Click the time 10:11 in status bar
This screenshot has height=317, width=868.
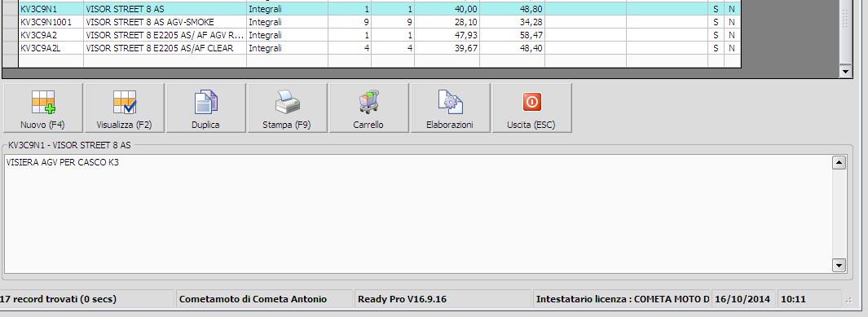click(809, 299)
